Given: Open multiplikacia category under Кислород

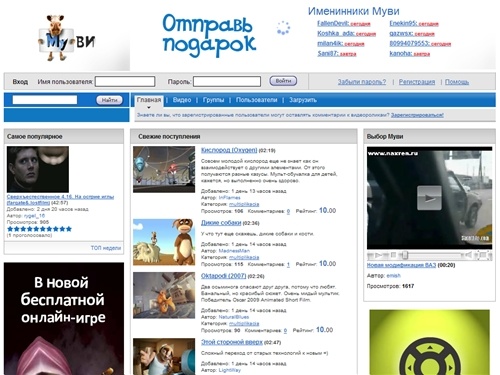Looking at the screenshot, I should 244,204.
